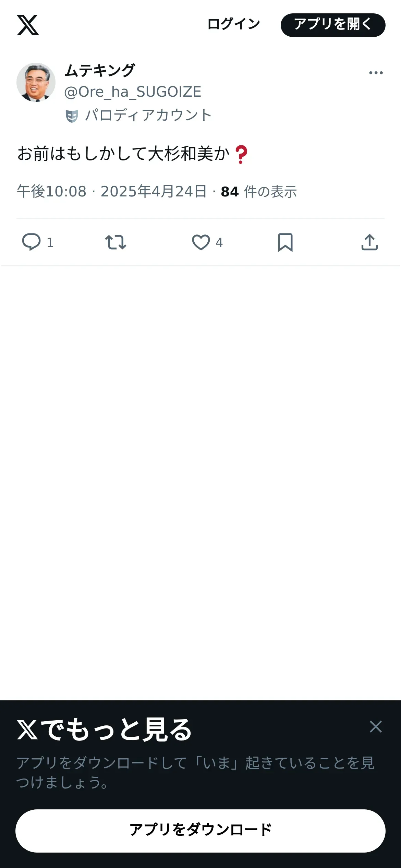Click the tweet text お前はもしかして大杉和美か
Screen dimensions: 401x868
[123, 153]
